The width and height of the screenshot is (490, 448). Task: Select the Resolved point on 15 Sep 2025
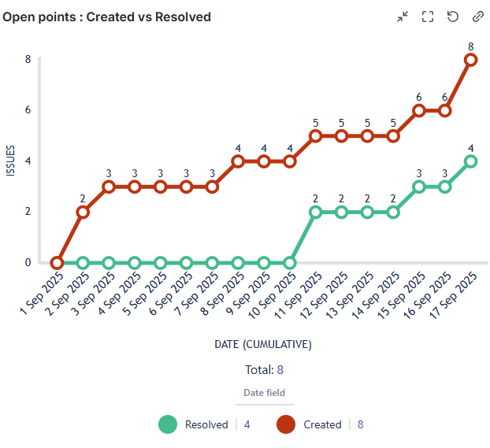pos(419,187)
